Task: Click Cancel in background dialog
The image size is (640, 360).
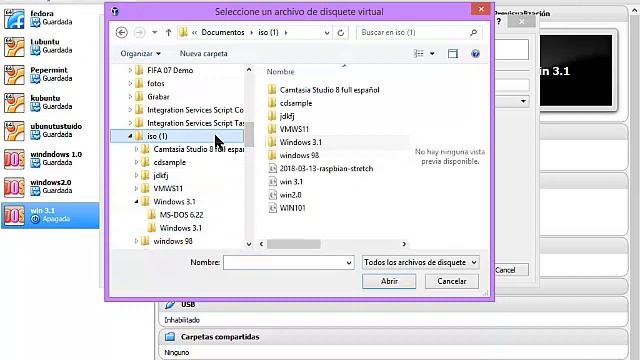Action: 511,270
